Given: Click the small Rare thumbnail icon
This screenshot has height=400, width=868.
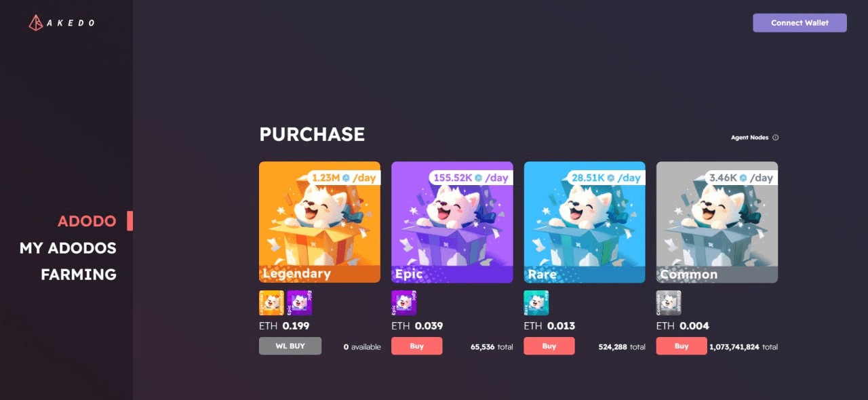Looking at the screenshot, I should point(536,303).
